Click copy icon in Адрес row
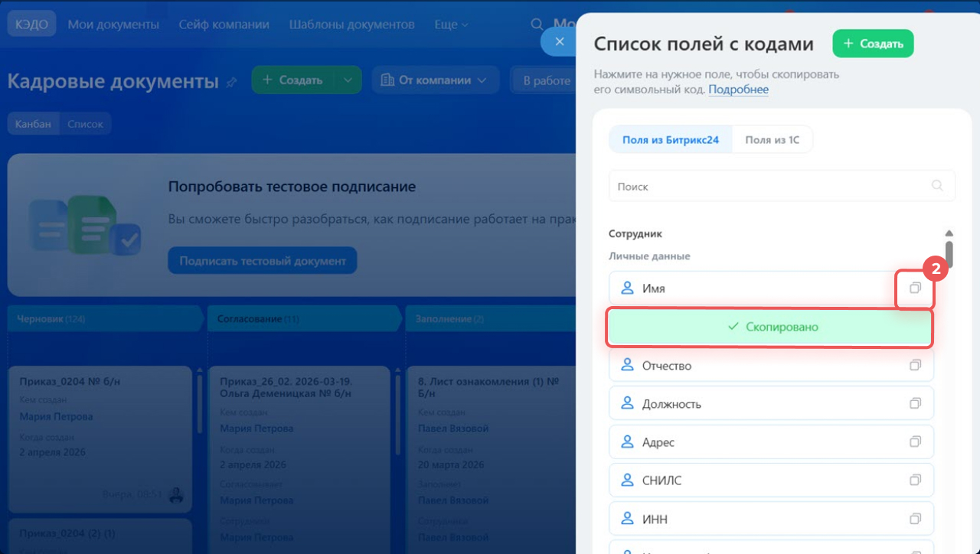Viewport: 980px width, 554px height. coord(914,442)
